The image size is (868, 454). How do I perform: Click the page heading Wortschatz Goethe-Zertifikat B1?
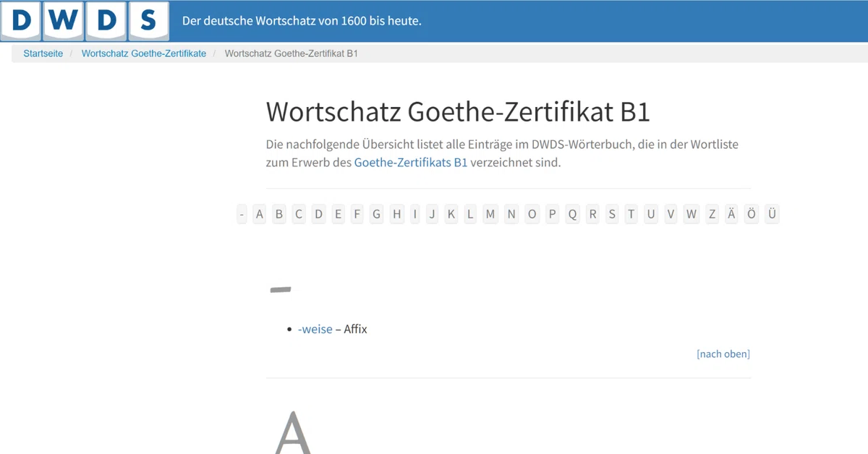point(459,112)
